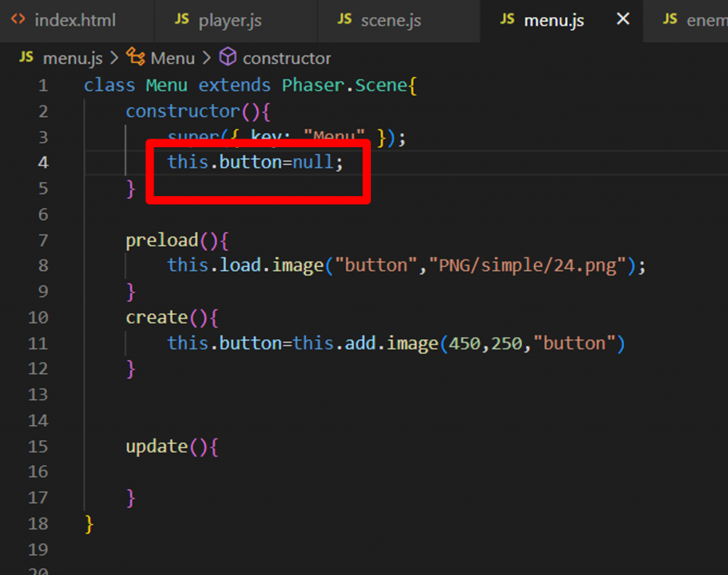Image resolution: width=728 pixels, height=575 pixels.
Task: Click the word 'class' on line 1
Action: pos(109,86)
